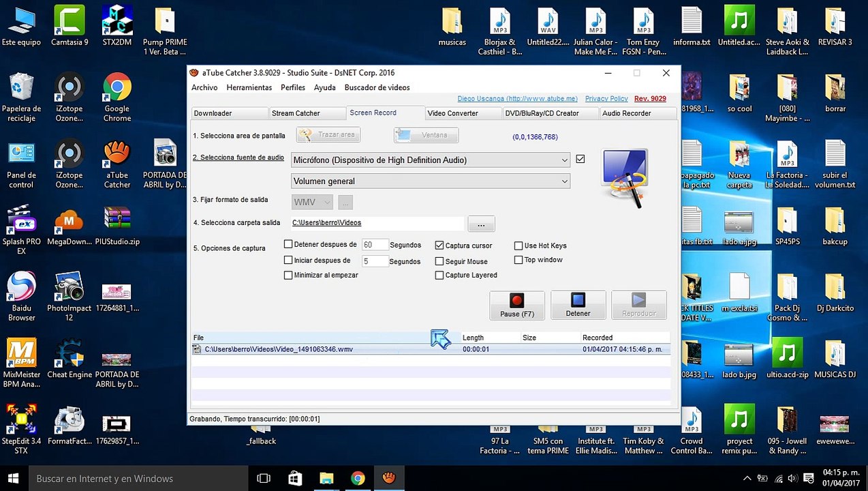
Task: Show hidden system tray icons
Action: 747,478
